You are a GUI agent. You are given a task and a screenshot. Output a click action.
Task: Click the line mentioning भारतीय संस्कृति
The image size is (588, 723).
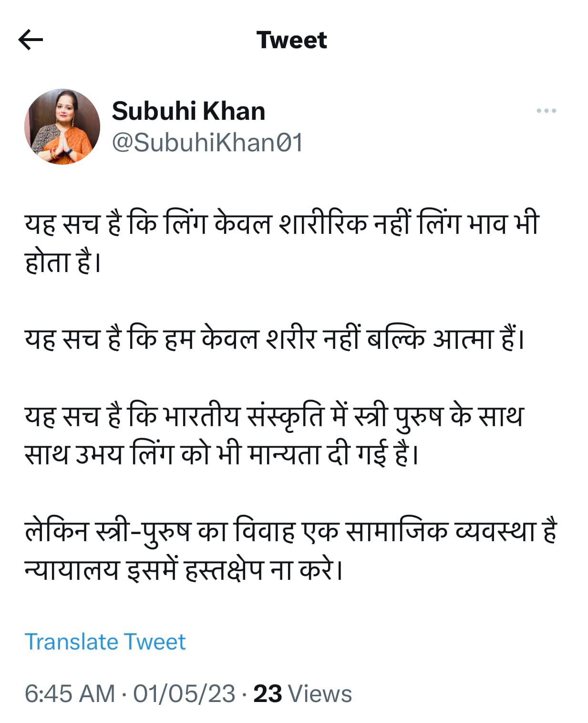pyautogui.click(x=274, y=415)
